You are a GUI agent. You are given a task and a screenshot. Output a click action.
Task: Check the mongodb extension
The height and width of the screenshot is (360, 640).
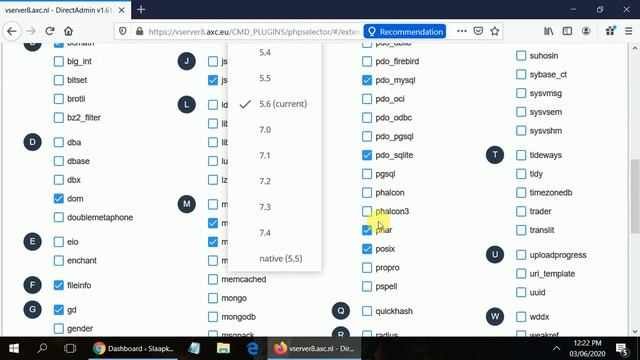coord(213,317)
